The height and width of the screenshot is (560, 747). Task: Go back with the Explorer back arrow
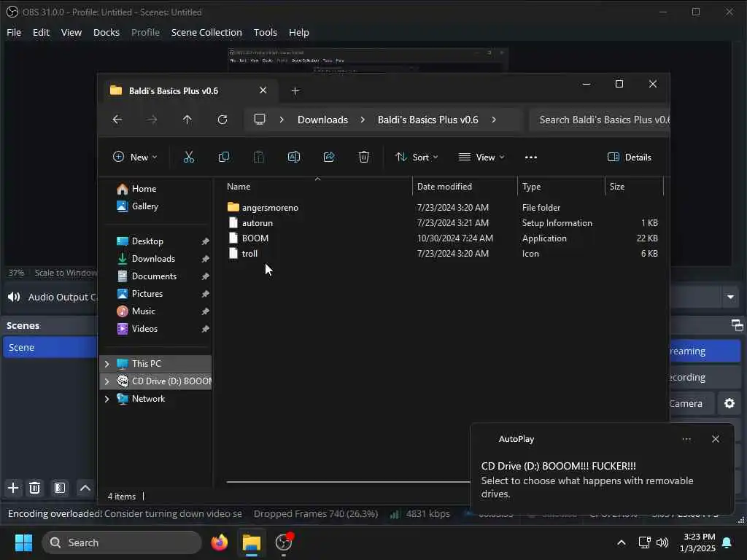[117, 120]
